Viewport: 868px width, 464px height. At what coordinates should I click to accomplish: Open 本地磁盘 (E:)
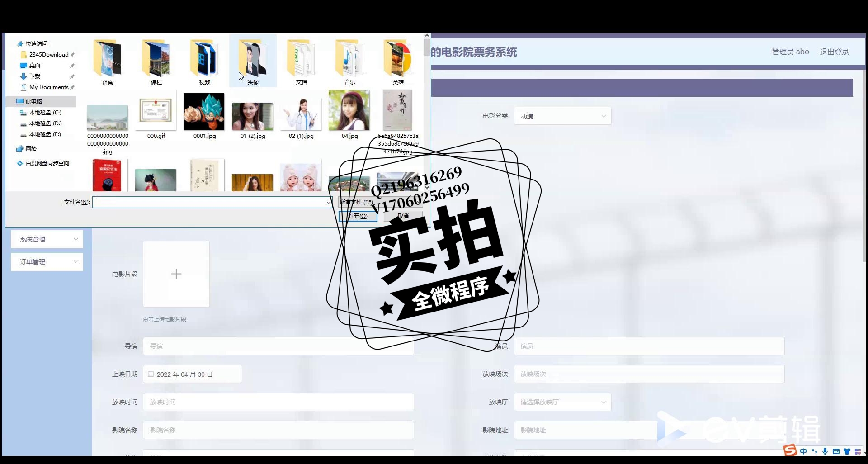pyautogui.click(x=45, y=134)
